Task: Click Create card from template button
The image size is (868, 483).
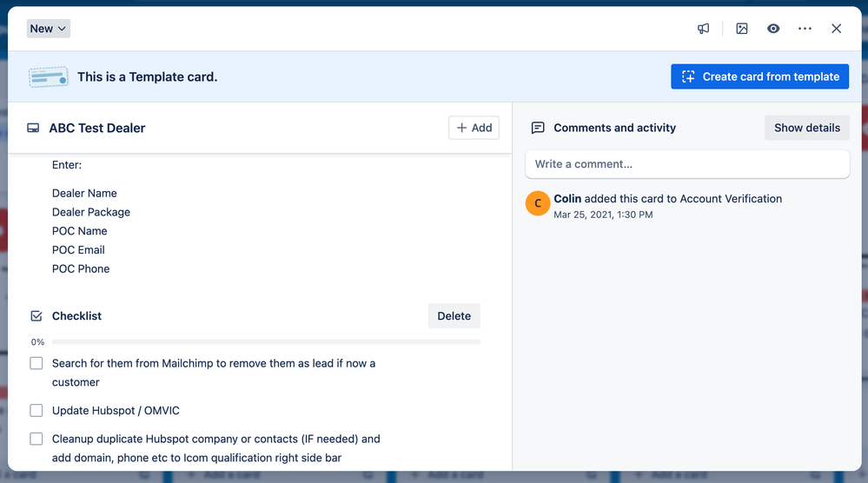Action: point(759,77)
